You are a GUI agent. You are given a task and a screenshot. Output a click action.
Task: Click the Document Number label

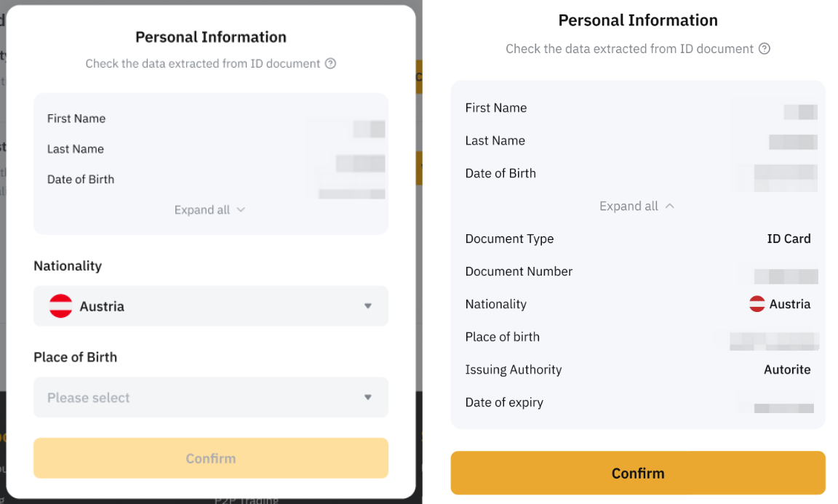(x=519, y=271)
